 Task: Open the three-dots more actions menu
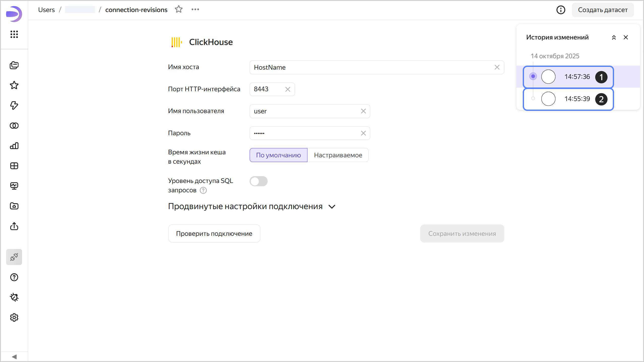click(x=195, y=9)
